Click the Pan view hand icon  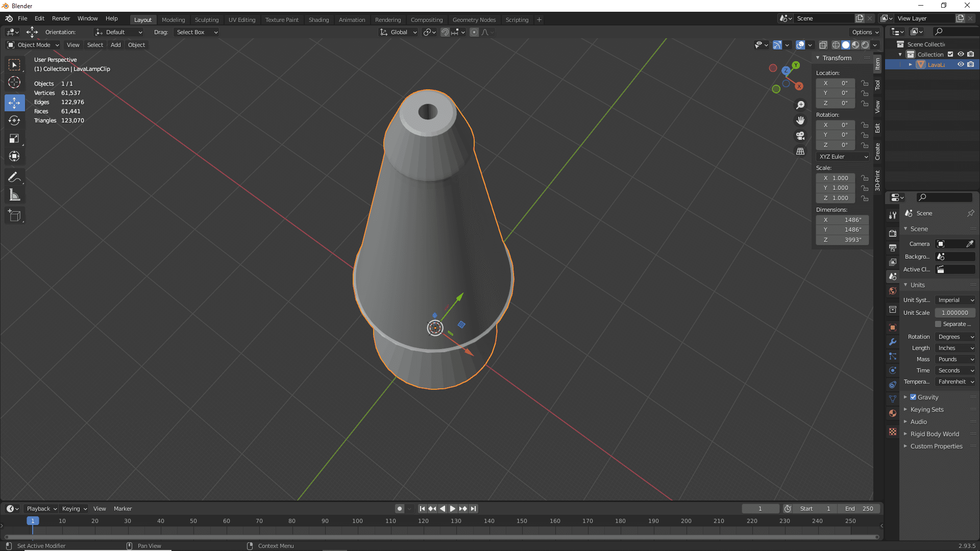coord(800,120)
